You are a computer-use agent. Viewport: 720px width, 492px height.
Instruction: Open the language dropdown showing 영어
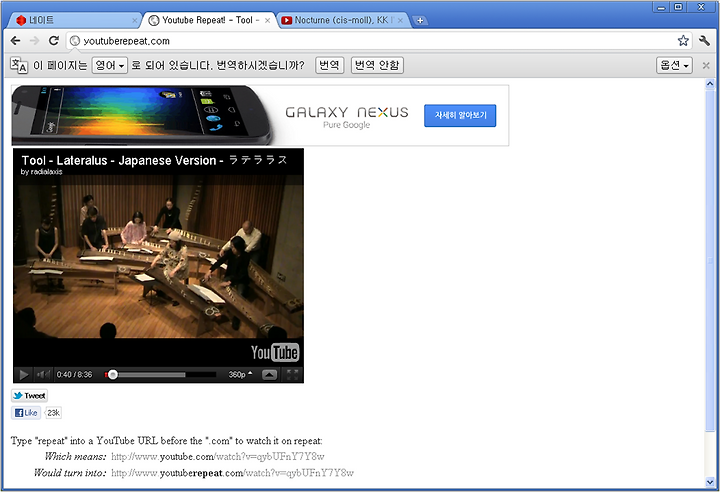pyautogui.click(x=110, y=65)
